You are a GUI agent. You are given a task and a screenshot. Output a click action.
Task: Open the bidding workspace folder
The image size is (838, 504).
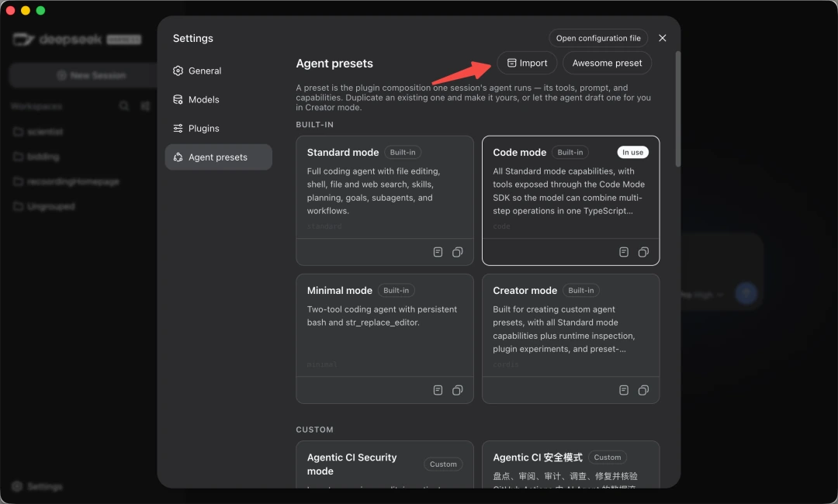(36, 157)
